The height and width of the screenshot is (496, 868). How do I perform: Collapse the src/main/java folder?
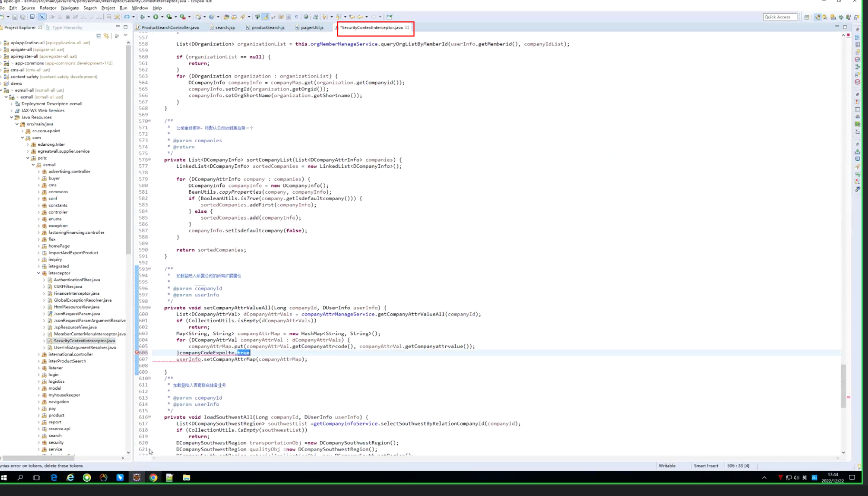[x=17, y=124]
